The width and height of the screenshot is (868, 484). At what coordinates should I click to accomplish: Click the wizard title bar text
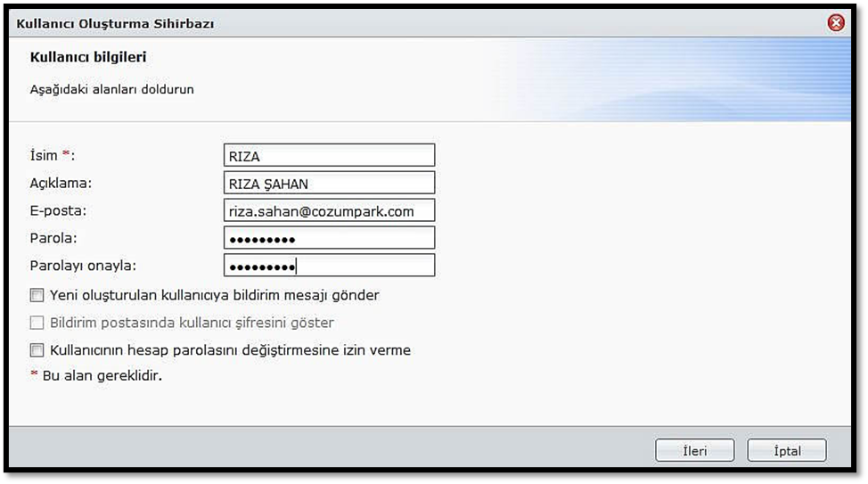point(115,24)
